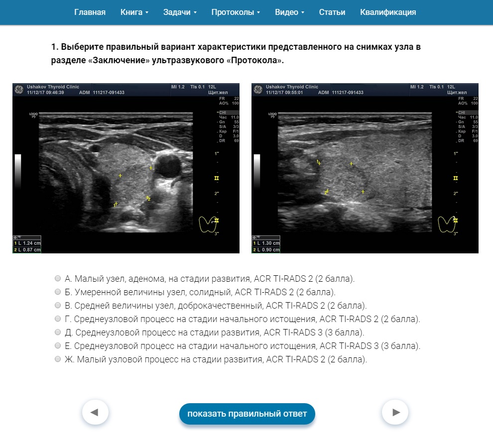Image resolution: width=493 pixels, height=448 pixels.
Task: Open the Задачи dropdown menu
Action: coord(179,12)
